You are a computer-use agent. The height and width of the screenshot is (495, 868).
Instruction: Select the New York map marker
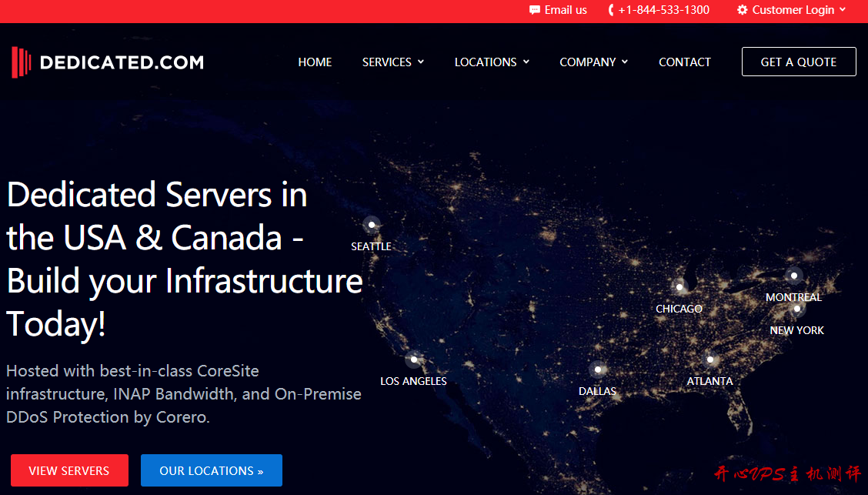tap(797, 309)
